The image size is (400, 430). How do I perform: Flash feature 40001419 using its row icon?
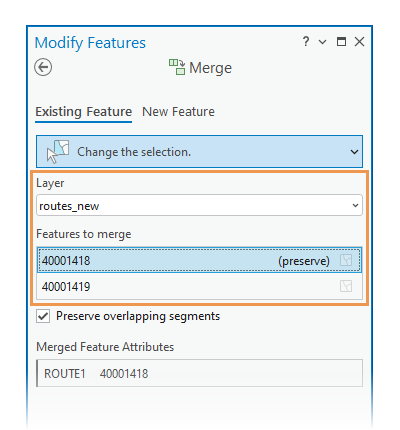coord(346,286)
